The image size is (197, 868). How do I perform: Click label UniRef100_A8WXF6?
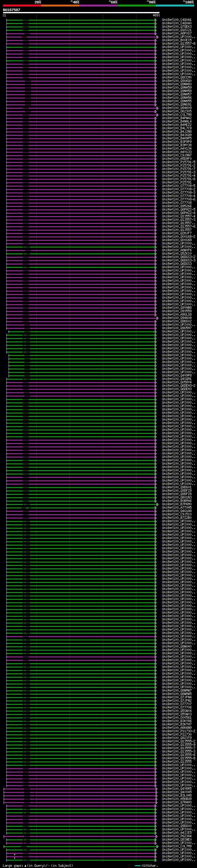click(177, 250)
